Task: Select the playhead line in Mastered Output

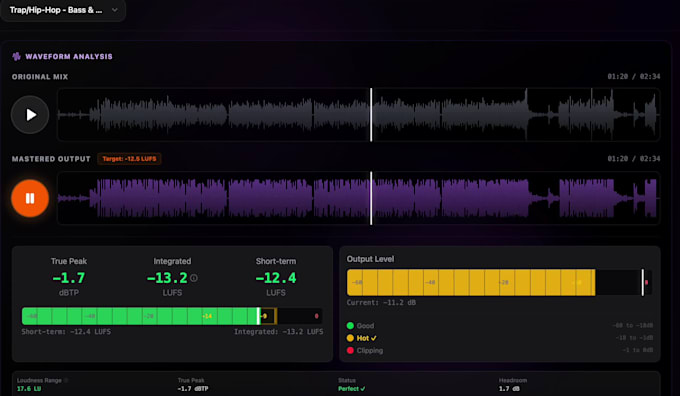Action: 371,198
